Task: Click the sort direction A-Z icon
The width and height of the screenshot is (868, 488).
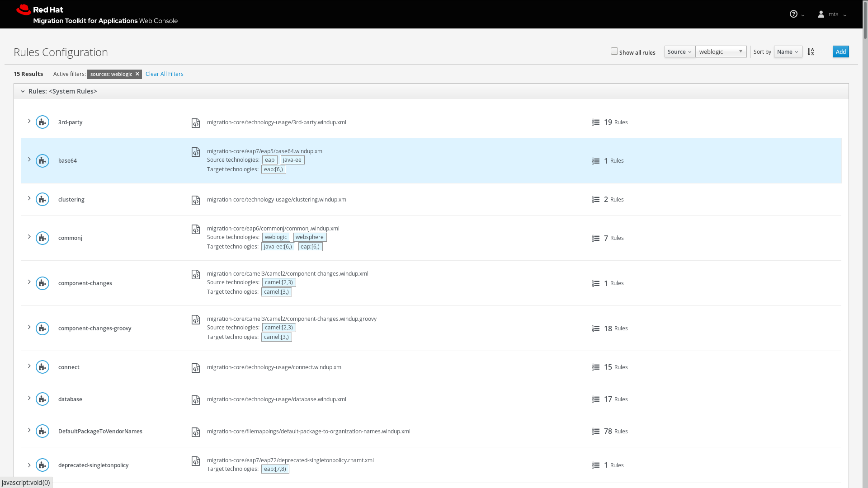Action: (x=811, y=52)
